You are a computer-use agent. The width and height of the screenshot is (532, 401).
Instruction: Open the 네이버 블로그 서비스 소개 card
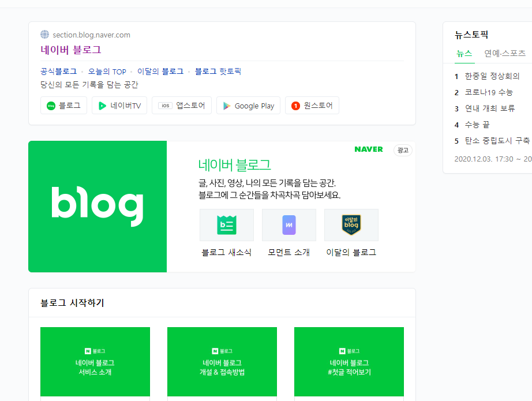click(95, 362)
